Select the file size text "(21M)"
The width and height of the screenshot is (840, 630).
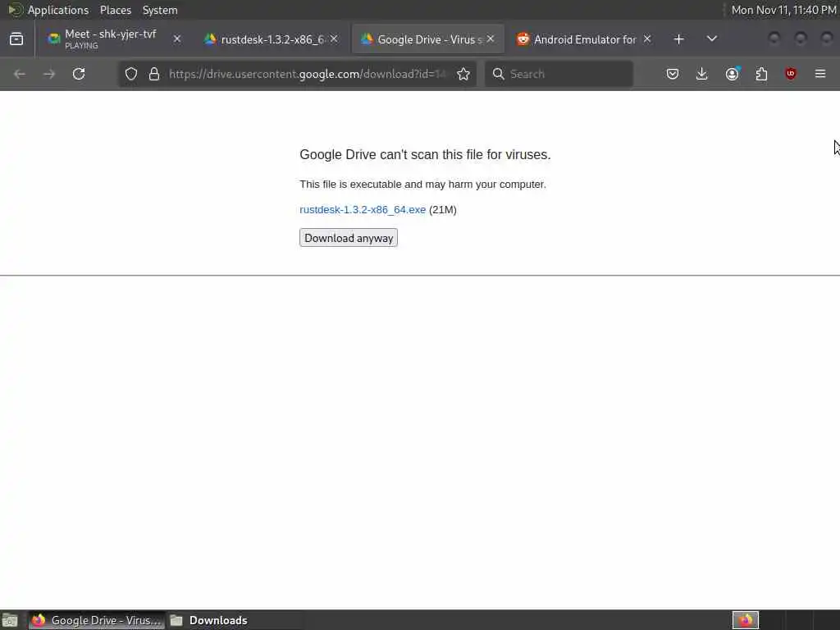coord(442,210)
